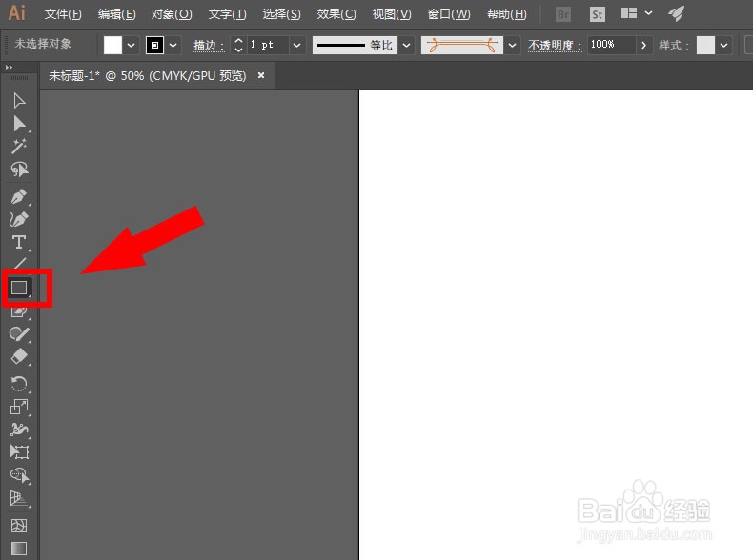The width and height of the screenshot is (753, 560).
Task: Select the Shaper tool
Action: (19, 313)
